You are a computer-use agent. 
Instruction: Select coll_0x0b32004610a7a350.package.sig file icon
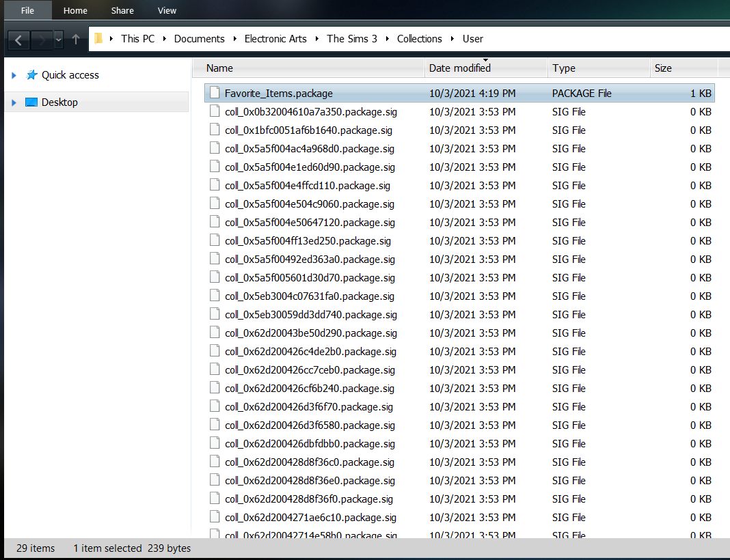click(215, 111)
